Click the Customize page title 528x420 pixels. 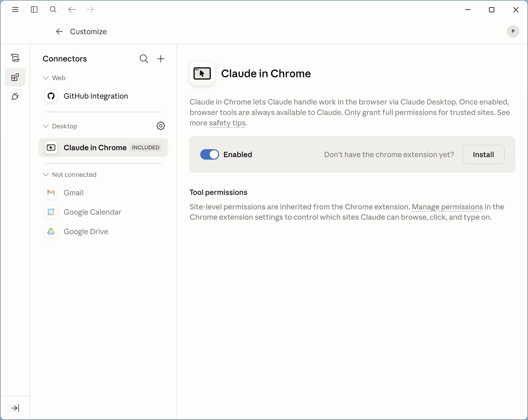pos(88,31)
